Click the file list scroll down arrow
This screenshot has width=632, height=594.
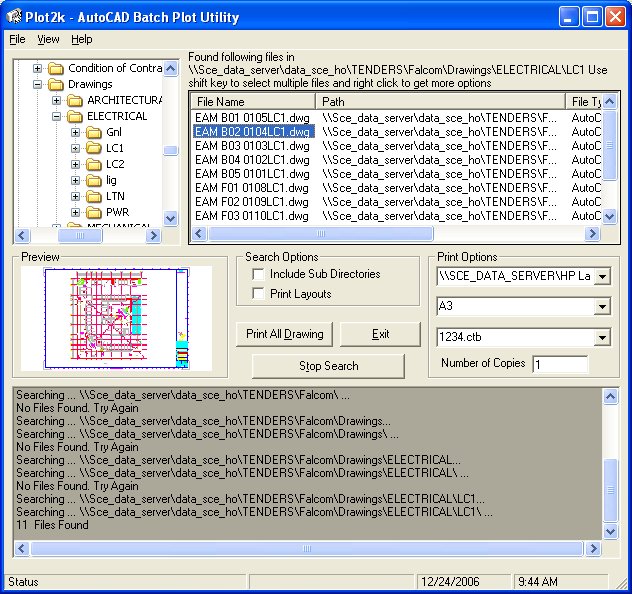tap(610, 216)
